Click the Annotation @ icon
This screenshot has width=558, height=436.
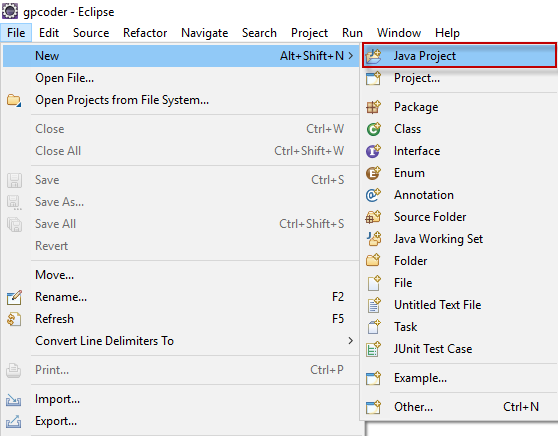click(373, 195)
